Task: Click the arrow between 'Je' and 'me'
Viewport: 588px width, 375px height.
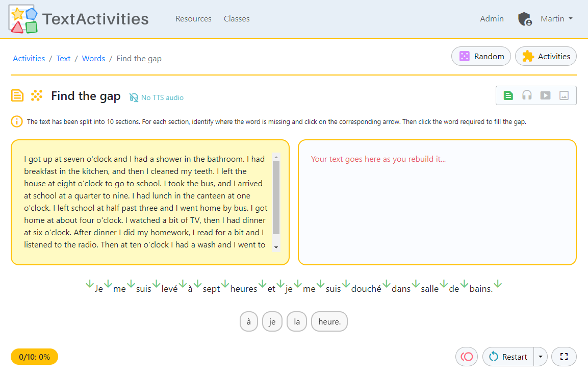Action: tap(108, 284)
